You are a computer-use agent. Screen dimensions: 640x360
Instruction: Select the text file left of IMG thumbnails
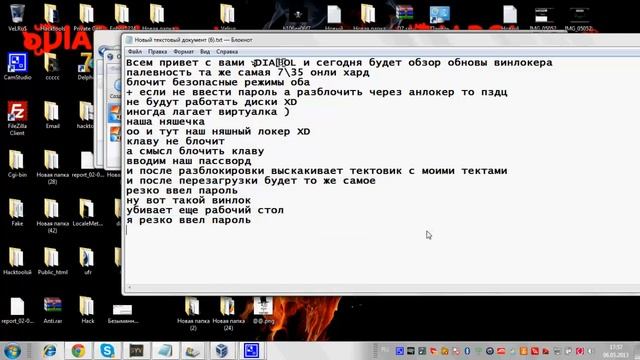point(509,17)
